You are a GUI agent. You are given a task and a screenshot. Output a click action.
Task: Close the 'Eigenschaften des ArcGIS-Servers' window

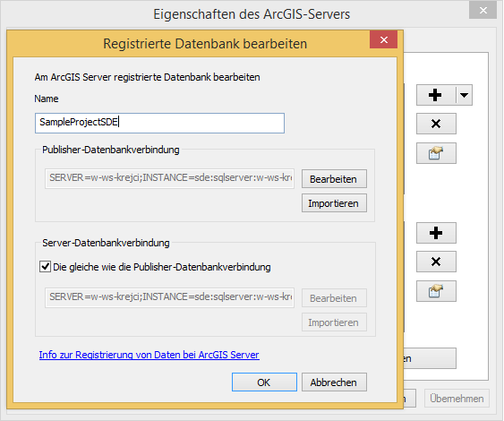pos(483,10)
